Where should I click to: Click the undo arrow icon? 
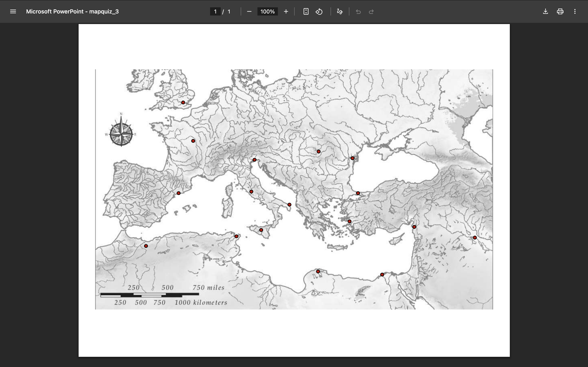tap(358, 11)
